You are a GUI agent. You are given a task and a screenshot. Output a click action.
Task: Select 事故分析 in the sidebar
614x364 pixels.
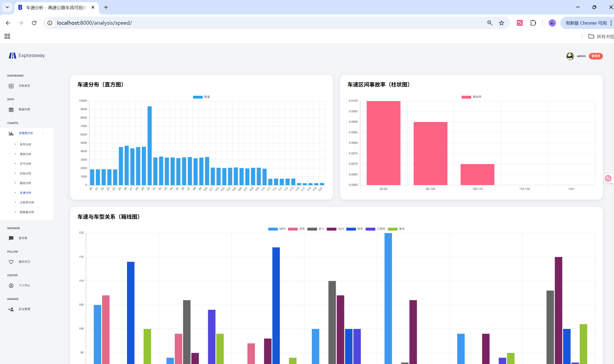pos(26,154)
